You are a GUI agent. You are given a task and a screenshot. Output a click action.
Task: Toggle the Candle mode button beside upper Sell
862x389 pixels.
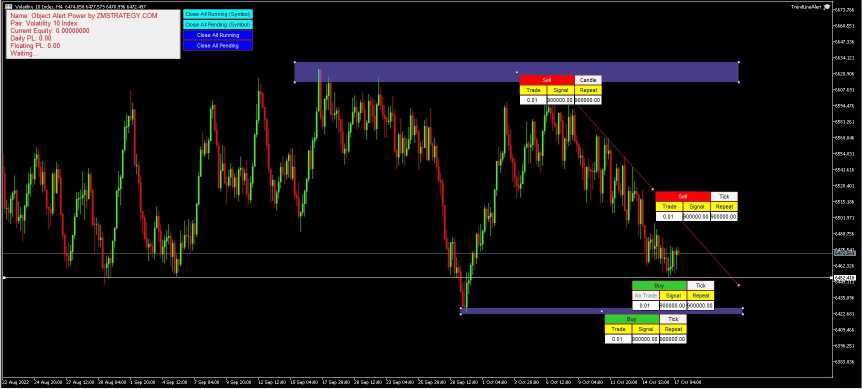pyautogui.click(x=588, y=80)
